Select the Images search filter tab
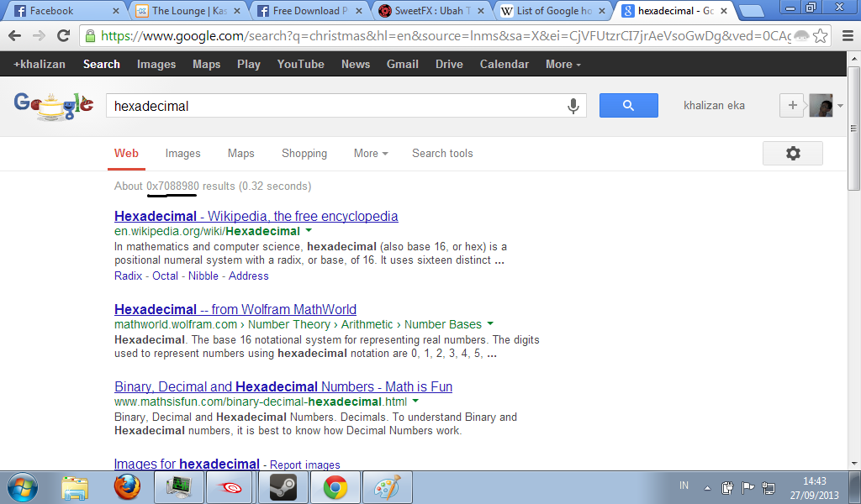Viewport: 861px width, 504px height. coord(182,154)
